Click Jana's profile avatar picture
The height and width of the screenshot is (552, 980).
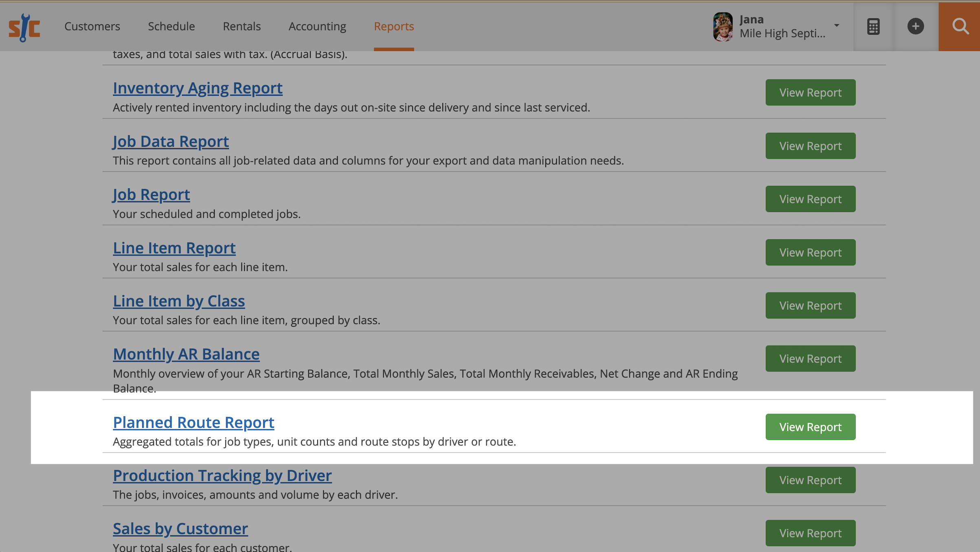pos(723,26)
